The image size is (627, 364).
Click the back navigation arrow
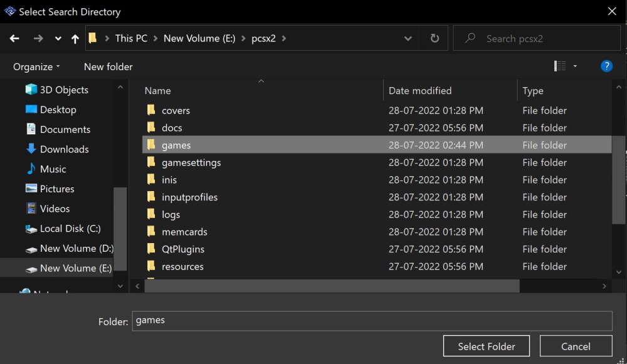pyautogui.click(x=14, y=38)
